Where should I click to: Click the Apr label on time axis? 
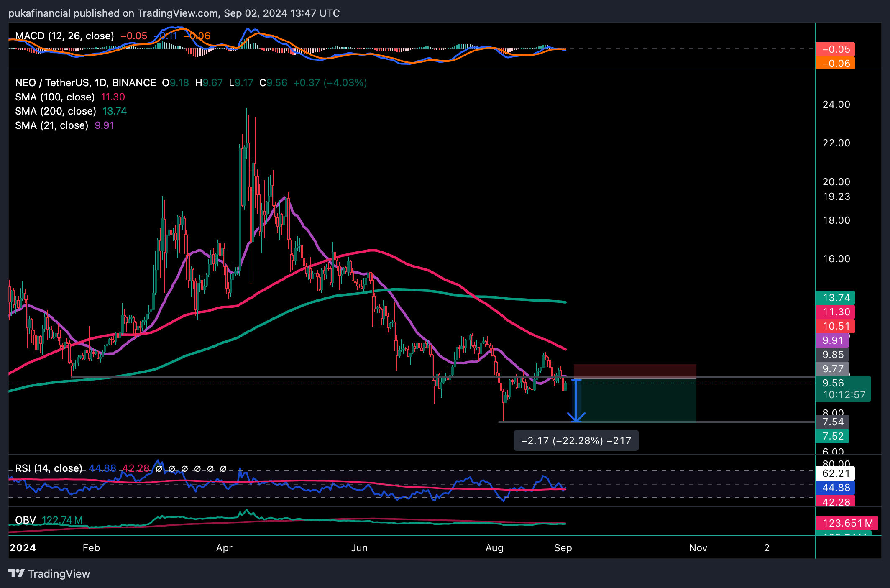coord(224,548)
